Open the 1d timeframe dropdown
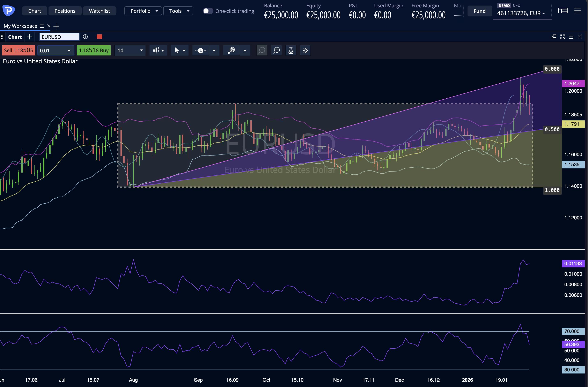This screenshot has height=387, width=588. [x=130, y=50]
